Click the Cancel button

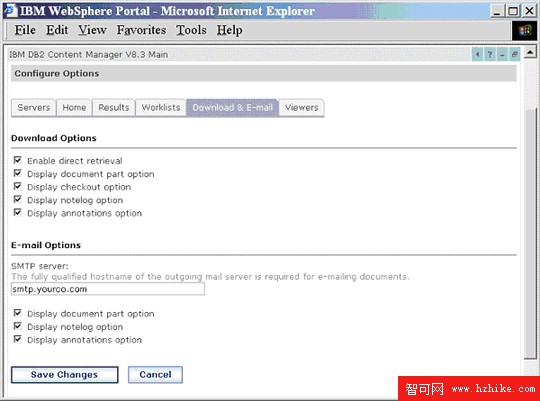pyautogui.click(x=155, y=374)
